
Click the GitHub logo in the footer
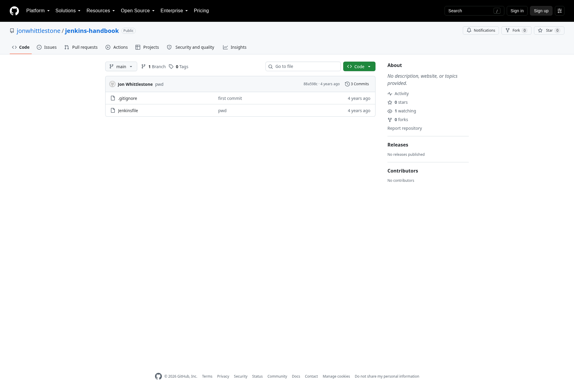pos(158,376)
